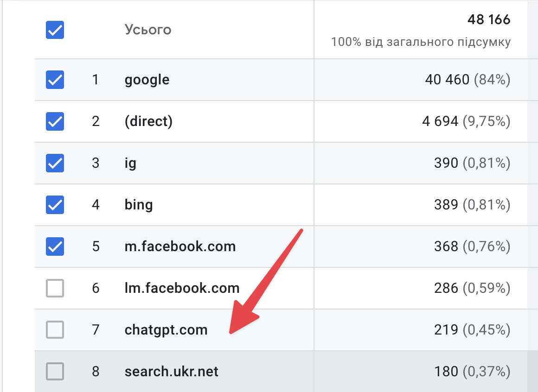This screenshot has height=392, width=538.
Task: Deselect the bing row checkbox
Action: point(55,205)
